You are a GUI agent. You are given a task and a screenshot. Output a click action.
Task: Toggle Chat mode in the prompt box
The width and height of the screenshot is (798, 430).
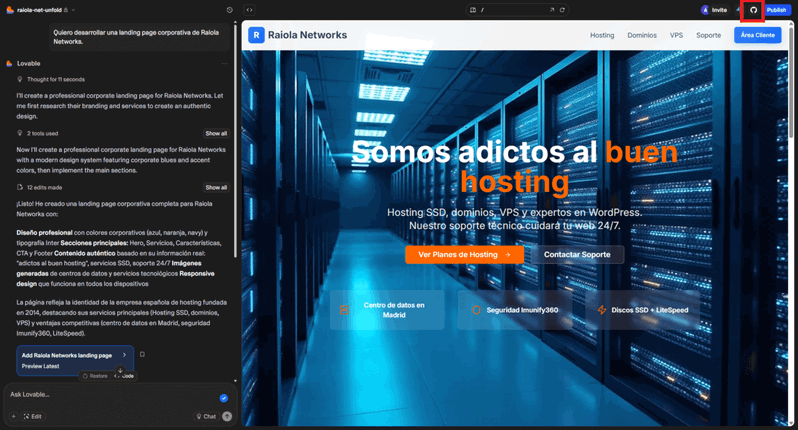point(206,416)
